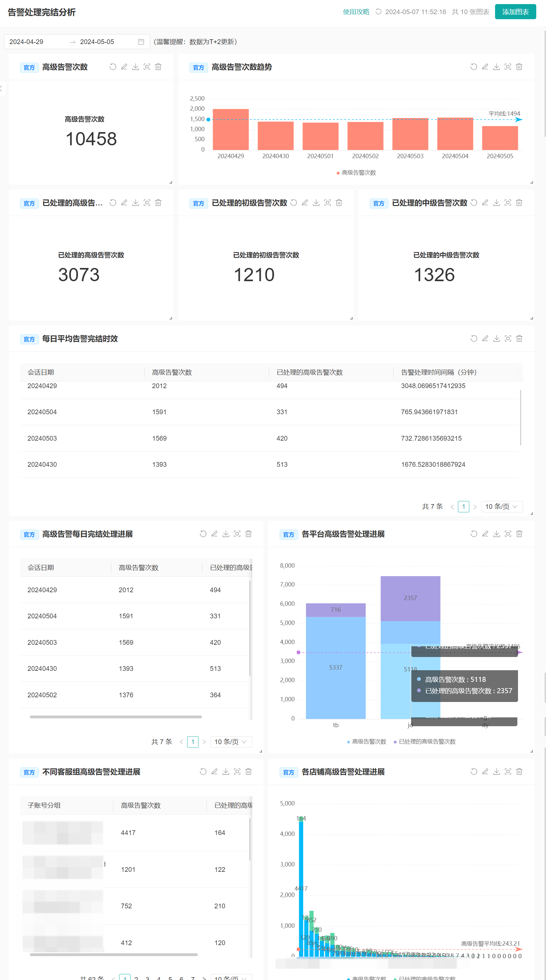Collapse the left sidebar arrow handle

2,88
